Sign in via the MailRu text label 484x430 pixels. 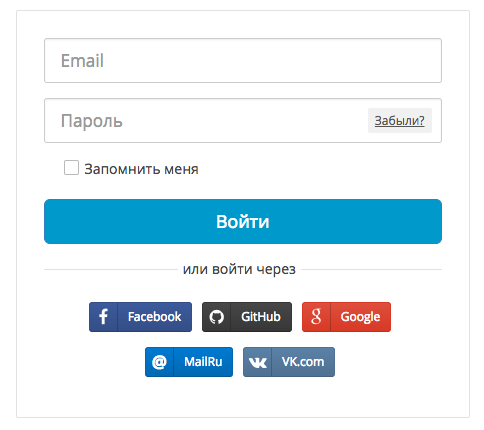(203, 362)
